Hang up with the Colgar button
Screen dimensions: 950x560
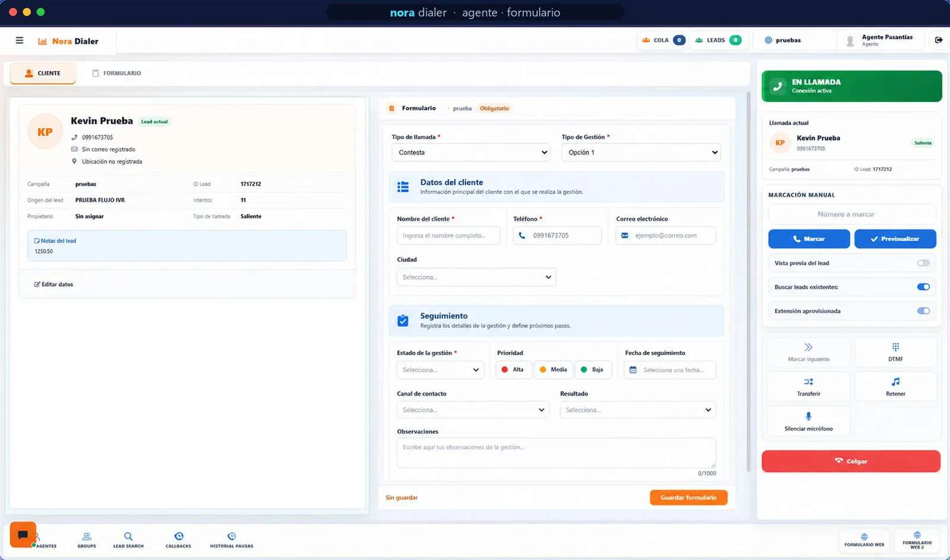coord(851,461)
